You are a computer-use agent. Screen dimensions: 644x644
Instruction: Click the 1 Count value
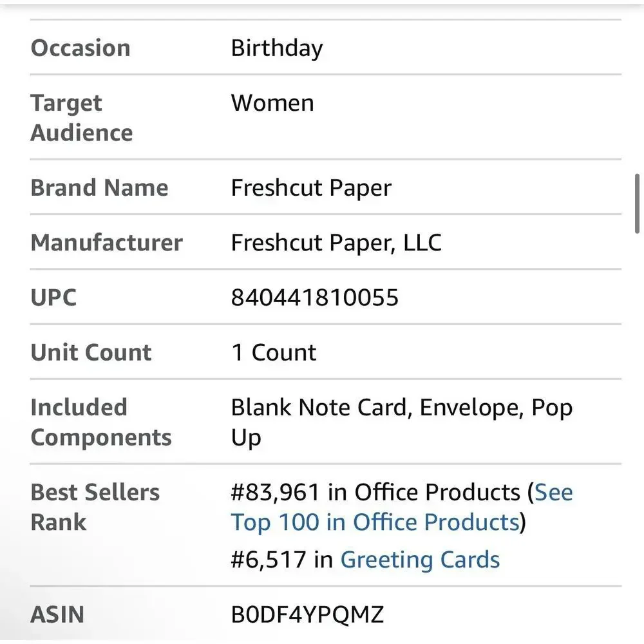coord(274,352)
